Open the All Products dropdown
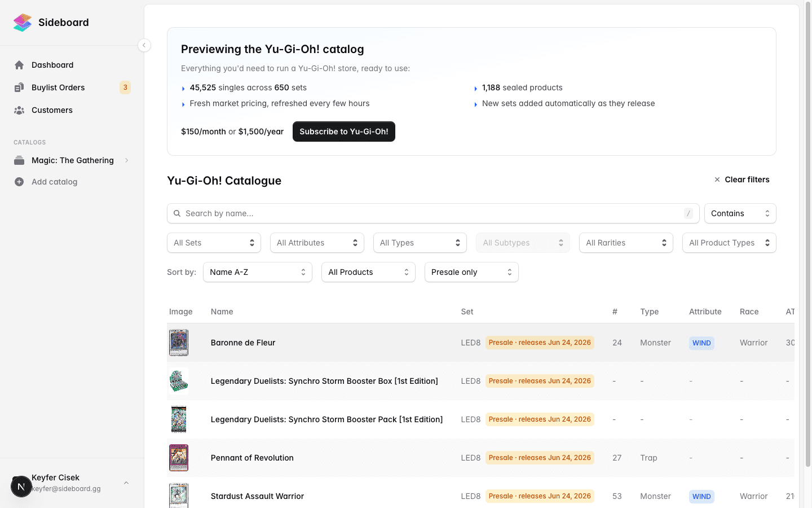The width and height of the screenshot is (812, 508). coord(368,272)
